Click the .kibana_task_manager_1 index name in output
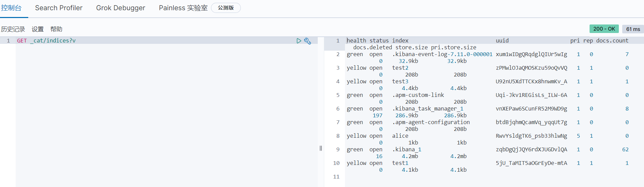This screenshot has width=644, height=187. (x=427, y=108)
